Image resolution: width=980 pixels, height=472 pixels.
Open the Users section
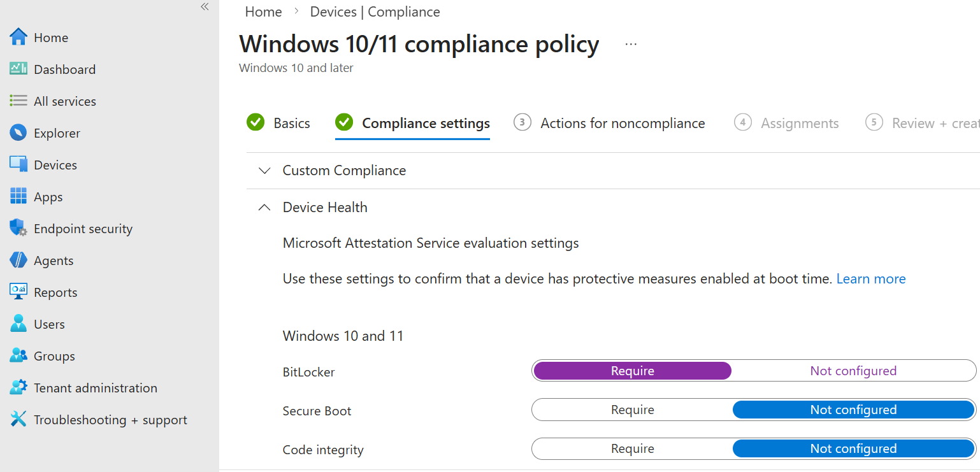48,324
